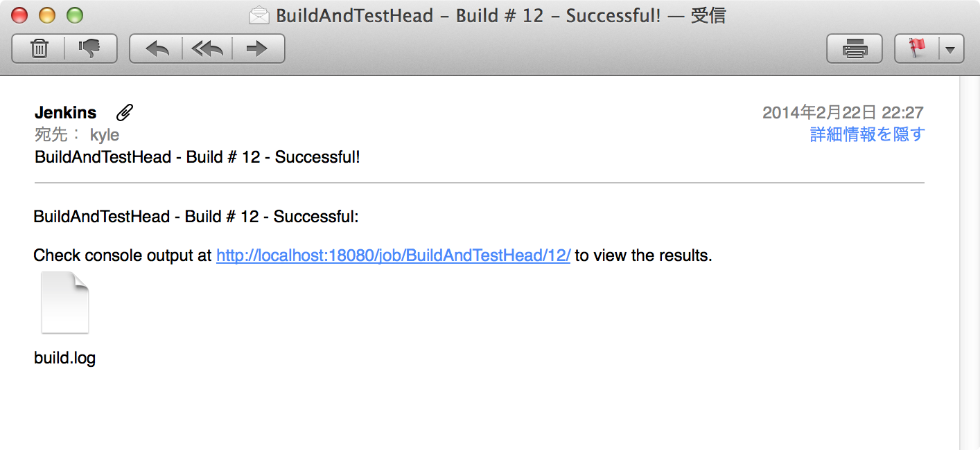Hide details via 詳細情報を隠す link
Viewport: 980px width, 450px height.
(867, 134)
